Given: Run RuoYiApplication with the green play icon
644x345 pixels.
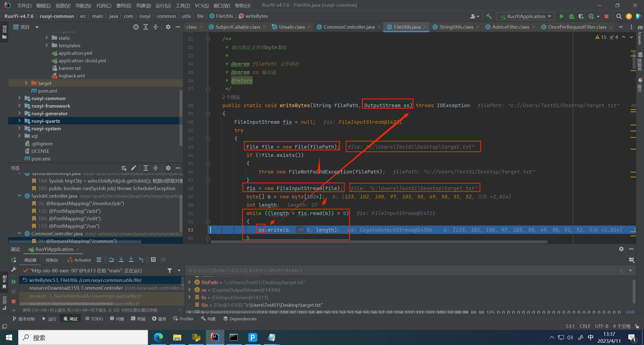Looking at the screenshot, I should (562, 16).
